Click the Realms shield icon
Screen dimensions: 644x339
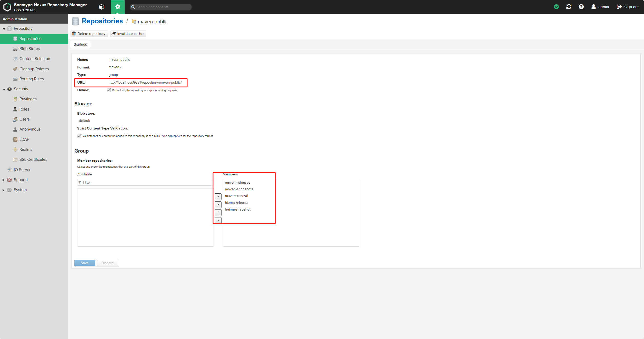click(x=15, y=149)
